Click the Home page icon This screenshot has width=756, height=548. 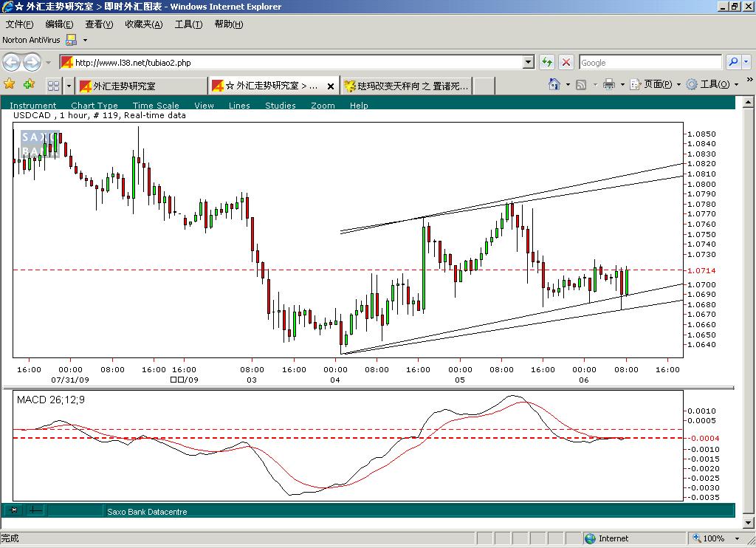(x=554, y=84)
